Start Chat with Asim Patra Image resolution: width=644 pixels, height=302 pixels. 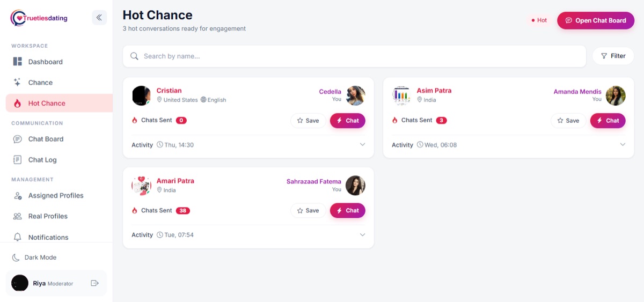click(608, 121)
